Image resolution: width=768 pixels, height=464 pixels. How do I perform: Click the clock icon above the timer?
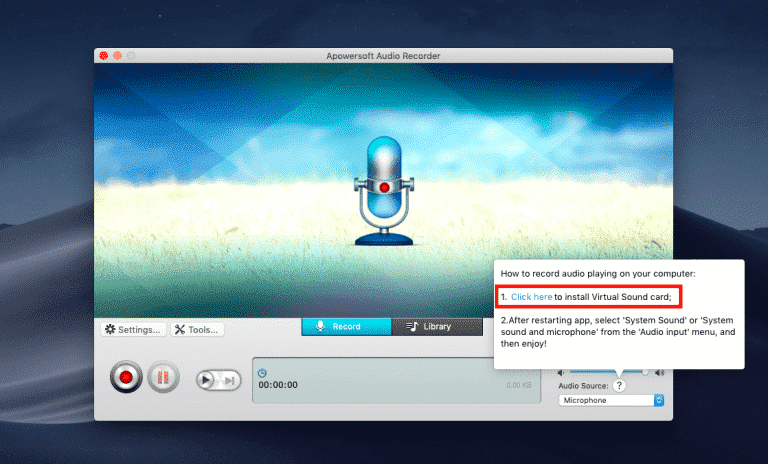(262, 373)
